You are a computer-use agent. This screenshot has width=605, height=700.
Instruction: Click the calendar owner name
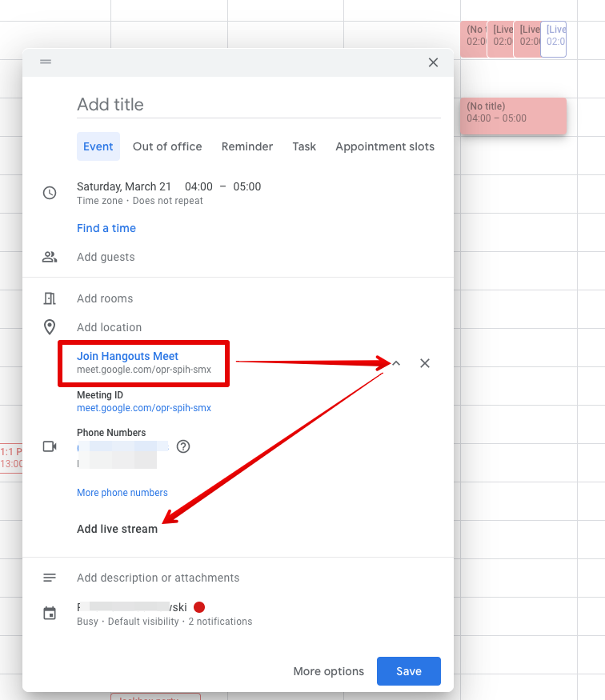pyautogui.click(x=132, y=607)
